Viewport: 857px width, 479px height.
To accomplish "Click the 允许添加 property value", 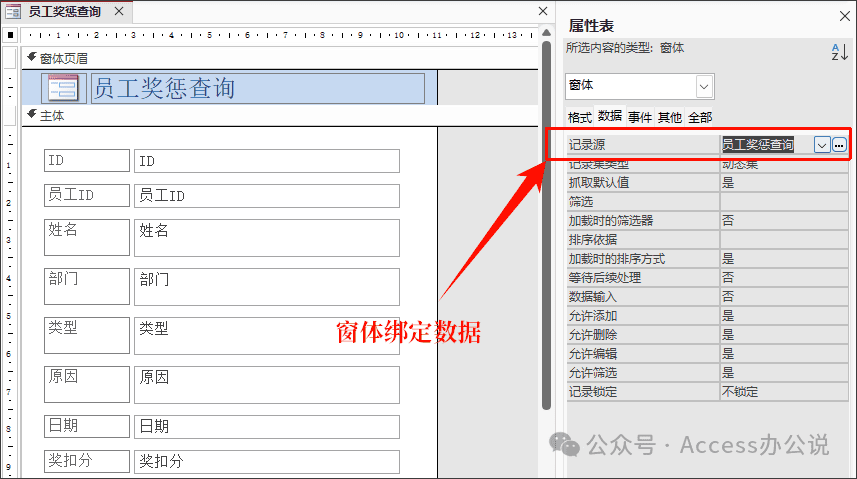I will 784,316.
